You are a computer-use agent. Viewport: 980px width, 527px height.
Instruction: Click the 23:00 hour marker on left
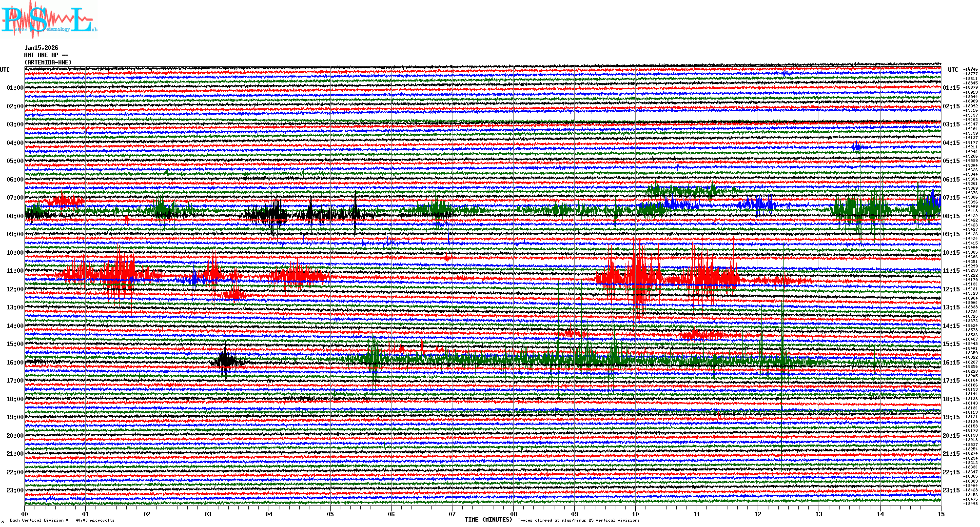tap(15, 490)
